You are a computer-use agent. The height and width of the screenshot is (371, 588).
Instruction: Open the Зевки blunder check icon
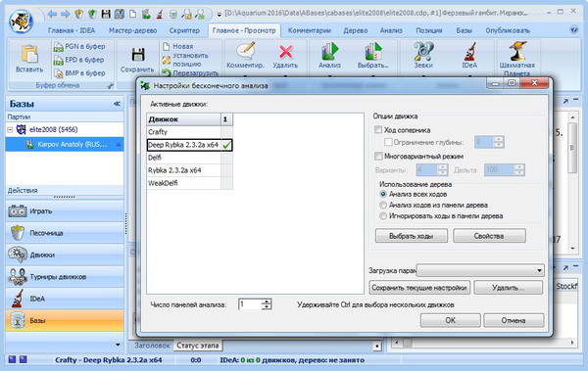click(x=423, y=52)
